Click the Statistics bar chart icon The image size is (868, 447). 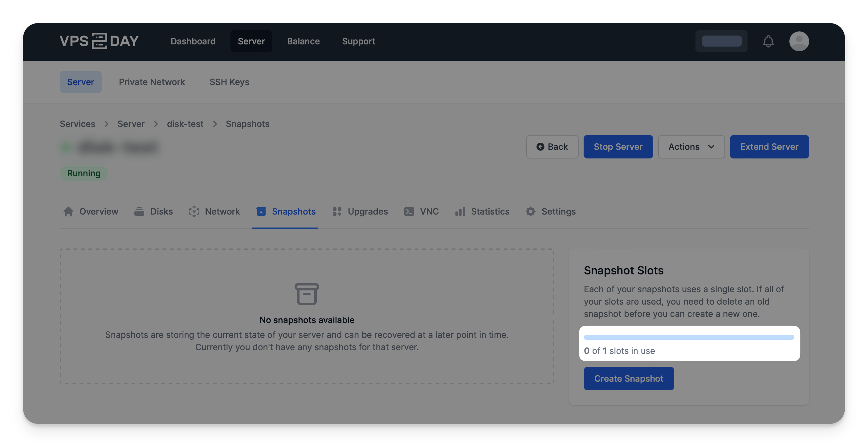pos(460,211)
